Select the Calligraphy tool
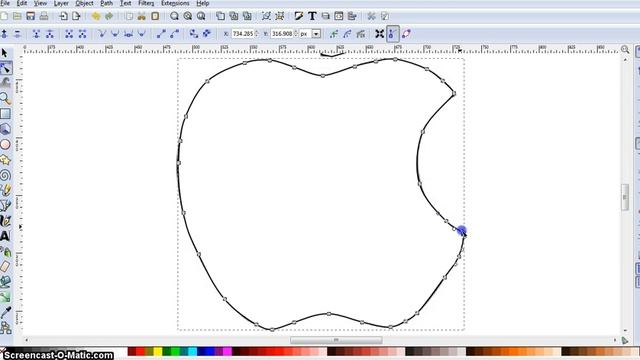Viewport: 640px width, 360px height. click(x=5, y=221)
